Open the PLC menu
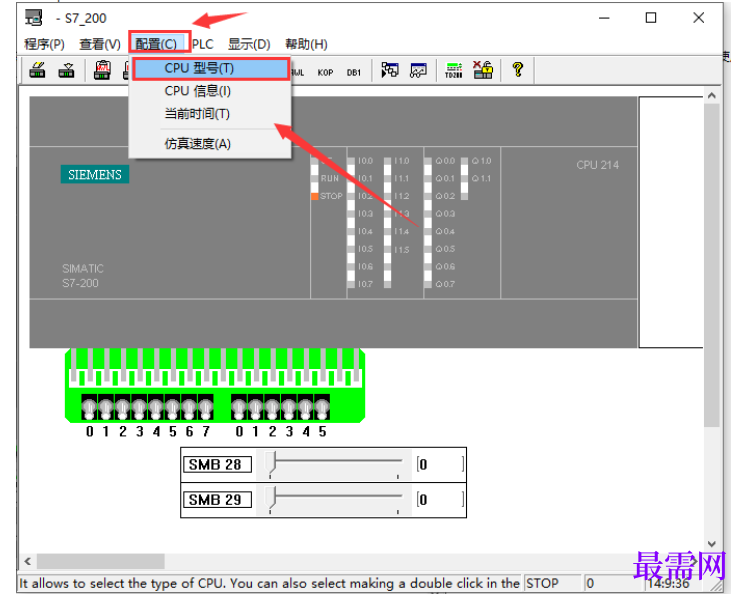The height and width of the screenshot is (597, 745). click(x=203, y=44)
